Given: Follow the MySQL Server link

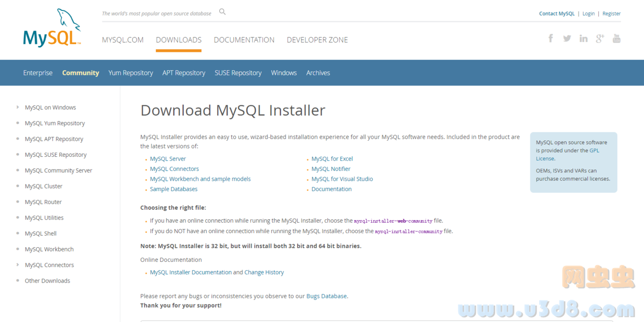Looking at the screenshot, I should 168,159.
